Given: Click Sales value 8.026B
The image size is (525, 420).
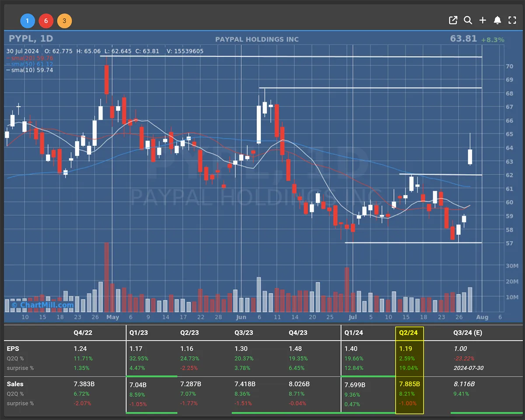Looking at the screenshot, I should (x=299, y=384).
